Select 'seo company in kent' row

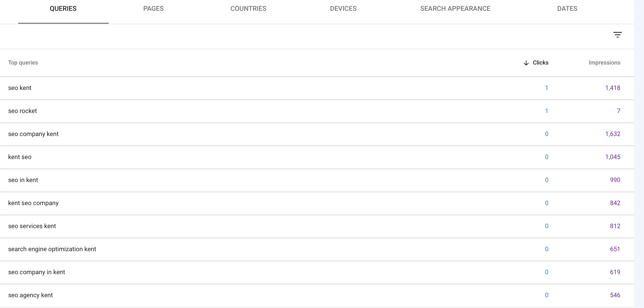pyautogui.click(x=317, y=272)
